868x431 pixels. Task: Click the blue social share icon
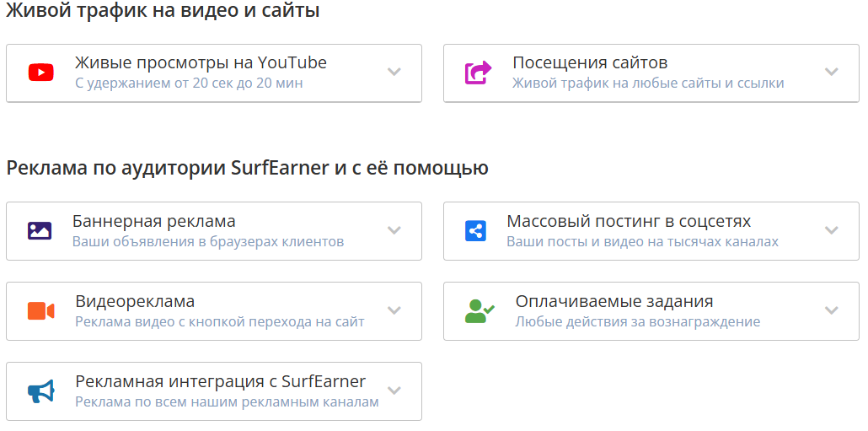tap(476, 230)
